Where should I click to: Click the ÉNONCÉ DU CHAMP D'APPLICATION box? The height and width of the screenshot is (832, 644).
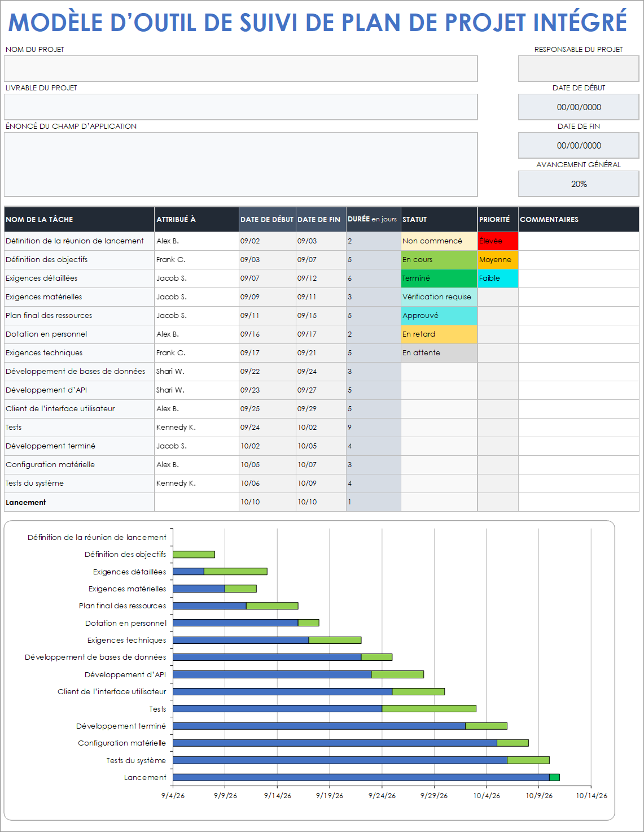point(242,164)
